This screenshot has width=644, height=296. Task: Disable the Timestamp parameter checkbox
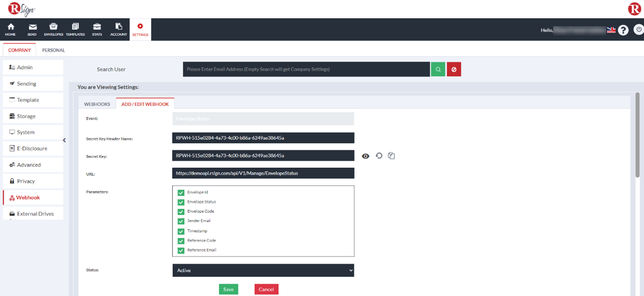tap(181, 230)
